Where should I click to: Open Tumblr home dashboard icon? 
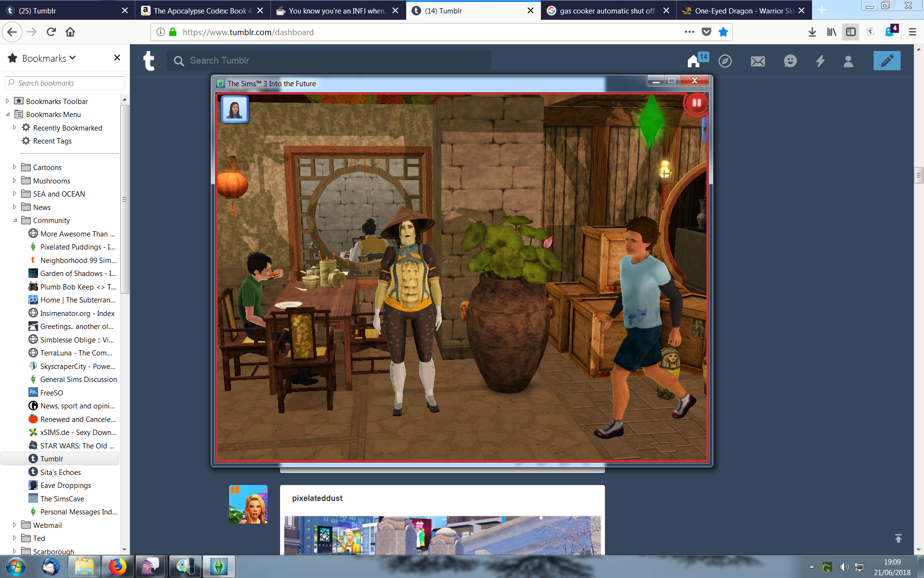click(693, 61)
